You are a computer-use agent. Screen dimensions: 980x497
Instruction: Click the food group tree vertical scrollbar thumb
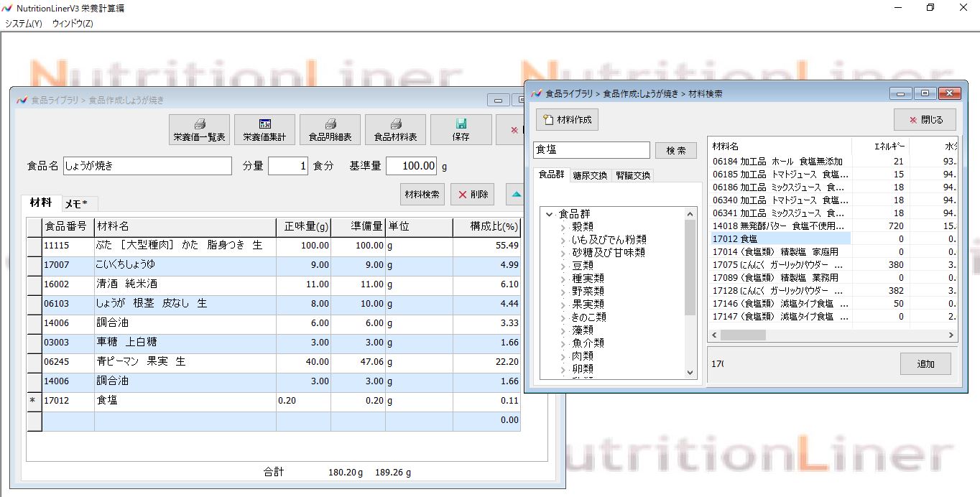tap(690, 267)
